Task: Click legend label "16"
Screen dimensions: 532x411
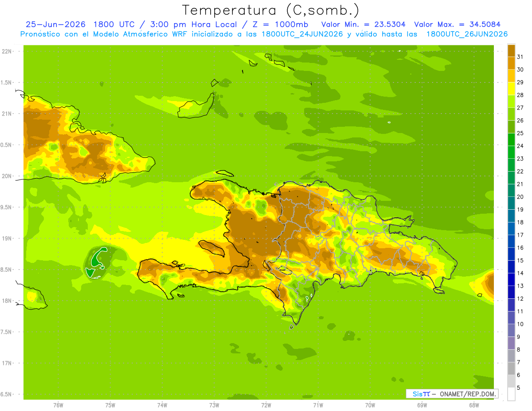Action: tap(520, 248)
